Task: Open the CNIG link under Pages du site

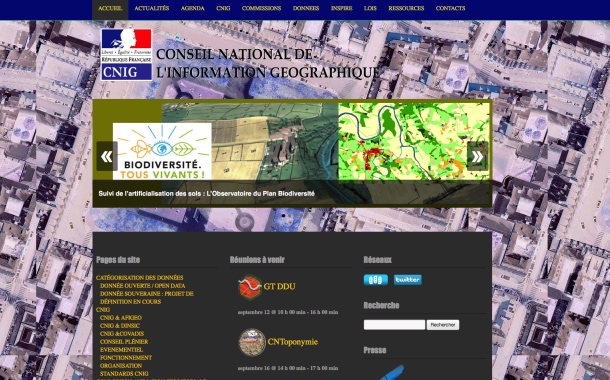Action: pos(103,310)
